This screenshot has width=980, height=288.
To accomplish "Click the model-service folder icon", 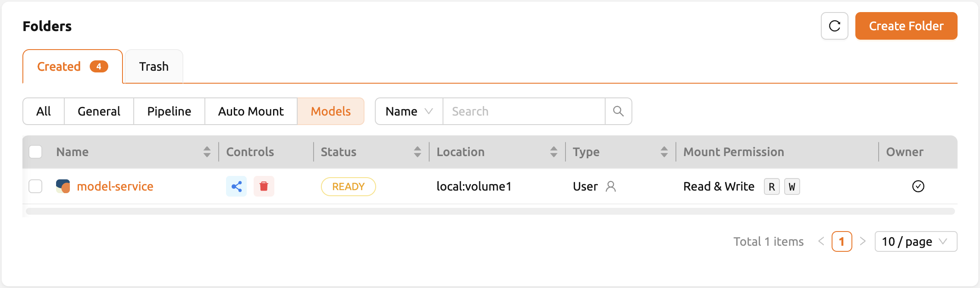I will [x=63, y=186].
